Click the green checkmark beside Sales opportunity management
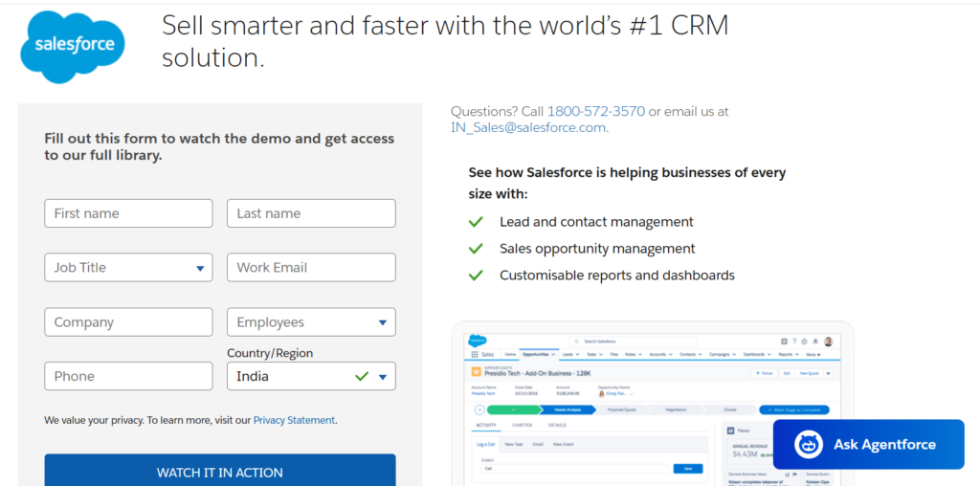Viewport: 980px width, 486px height. coord(477,249)
